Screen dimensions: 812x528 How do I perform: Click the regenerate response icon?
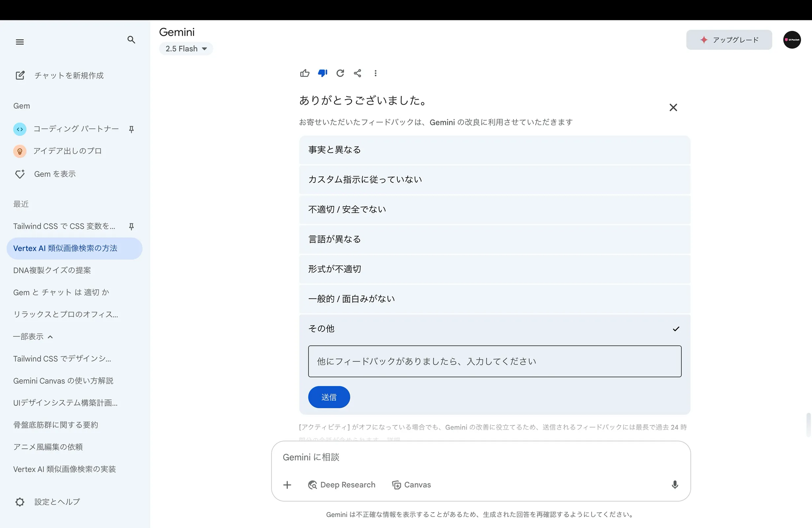tap(340, 73)
